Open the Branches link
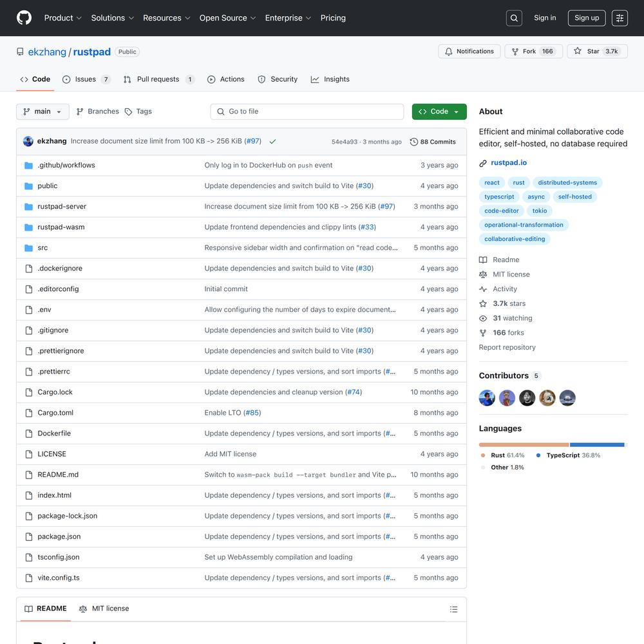The height and width of the screenshot is (644, 644). (x=98, y=111)
